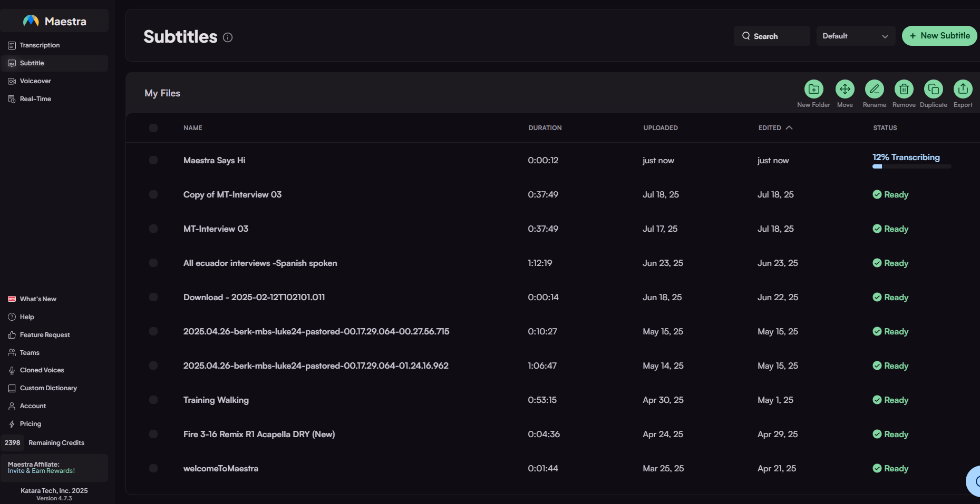Follow the Invite & Earn Rewards link
This screenshot has height=504, width=980.
click(41, 471)
